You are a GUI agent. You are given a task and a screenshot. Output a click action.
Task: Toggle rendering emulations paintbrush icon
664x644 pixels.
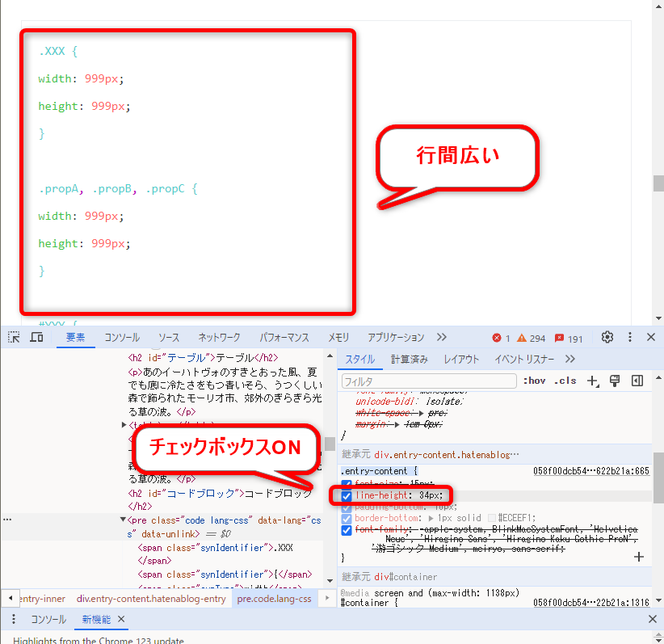(x=615, y=381)
